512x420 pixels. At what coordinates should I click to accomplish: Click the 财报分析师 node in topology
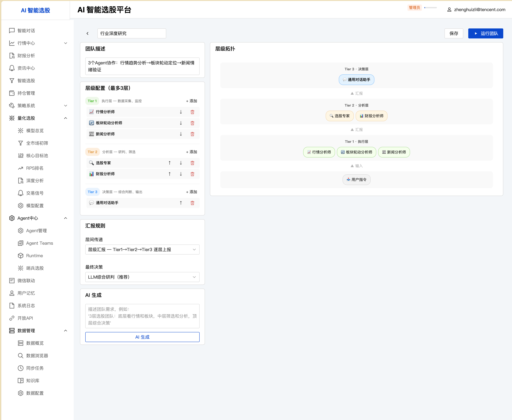coord(371,116)
